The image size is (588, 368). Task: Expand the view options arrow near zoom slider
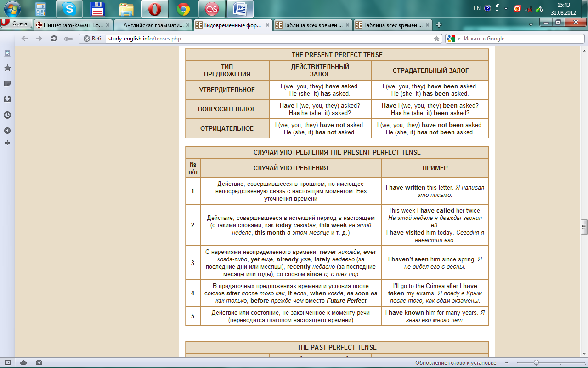507,363
